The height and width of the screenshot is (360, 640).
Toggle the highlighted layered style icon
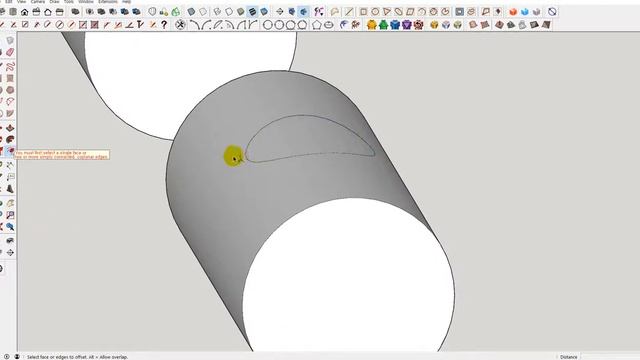(x=252, y=11)
